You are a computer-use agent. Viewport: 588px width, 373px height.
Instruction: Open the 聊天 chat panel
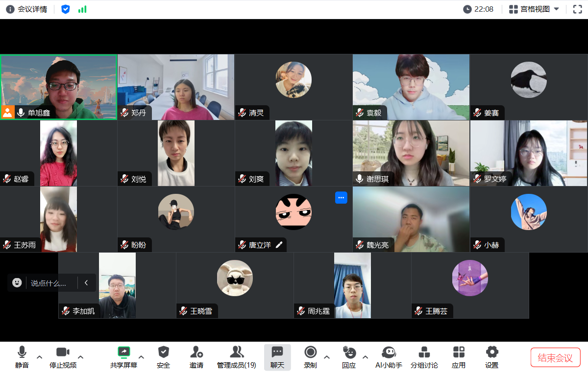(x=277, y=357)
